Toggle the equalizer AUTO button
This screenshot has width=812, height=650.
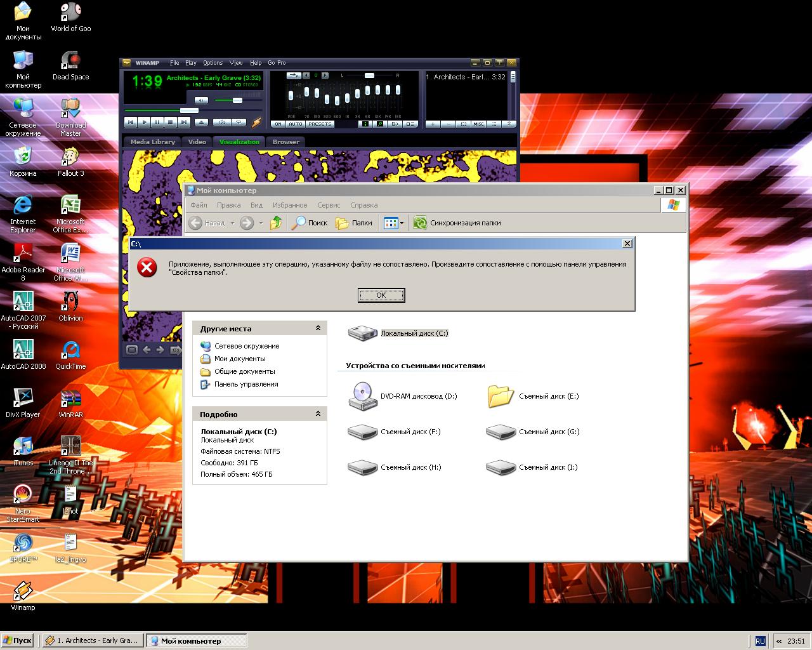pos(296,124)
